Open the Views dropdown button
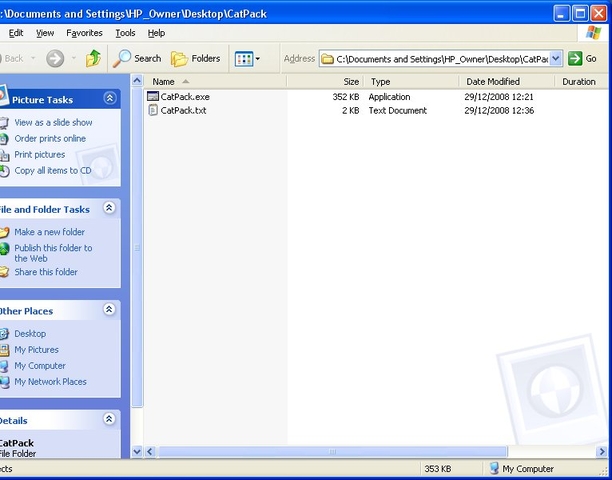612x480 pixels. coord(247,59)
